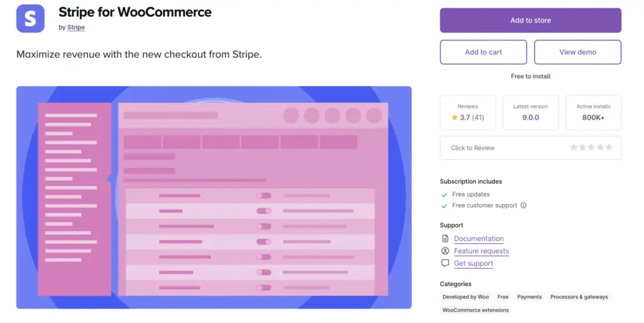Open the View demo button
Viewport: 644px width, 323px height.
click(577, 52)
